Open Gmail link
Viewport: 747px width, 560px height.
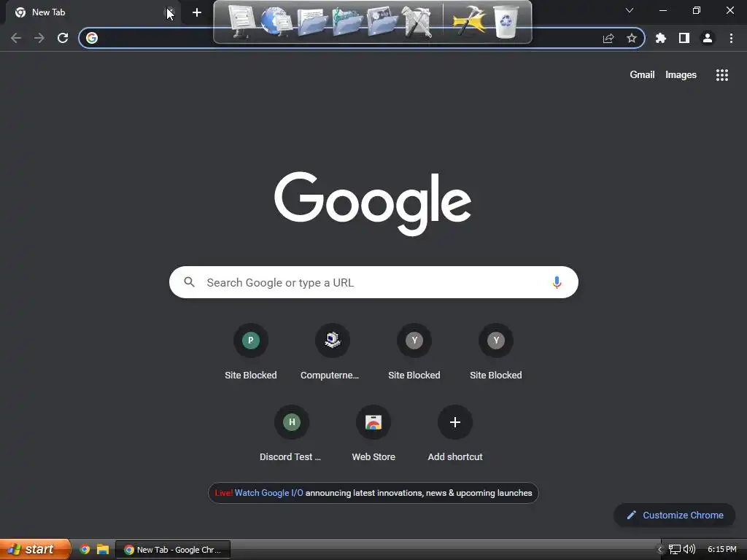(642, 75)
